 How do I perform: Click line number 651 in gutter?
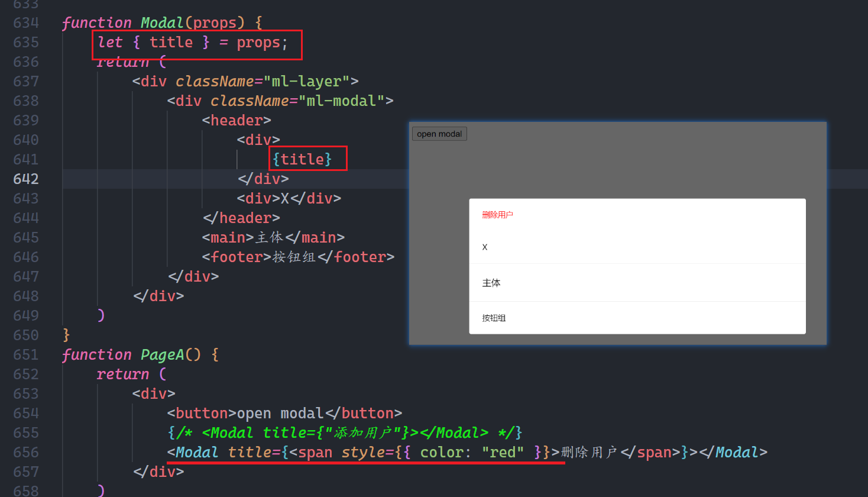point(26,354)
